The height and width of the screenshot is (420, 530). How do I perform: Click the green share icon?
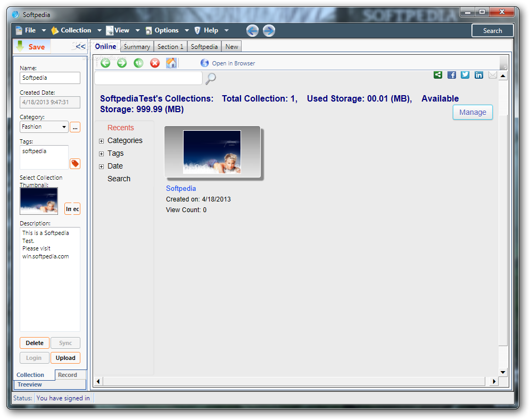click(x=438, y=75)
